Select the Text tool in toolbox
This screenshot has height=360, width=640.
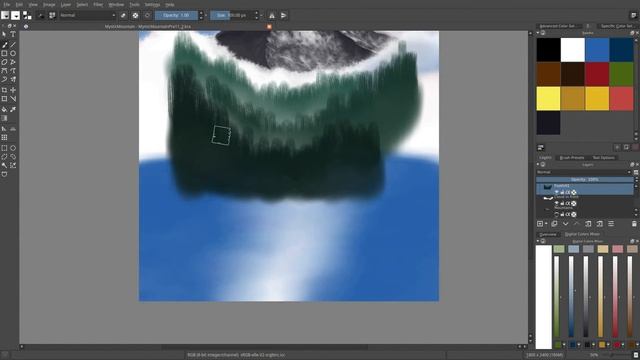13,34
